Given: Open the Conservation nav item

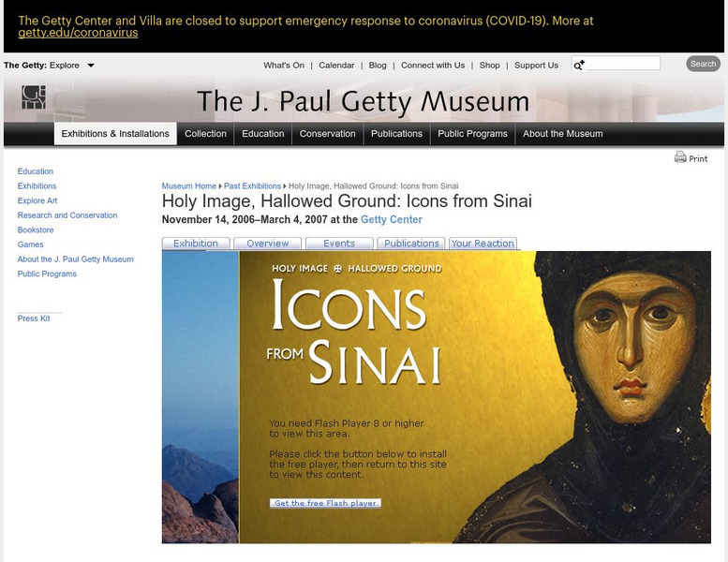Looking at the screenshot, I should pyautogui.click(x=327, y=134).
